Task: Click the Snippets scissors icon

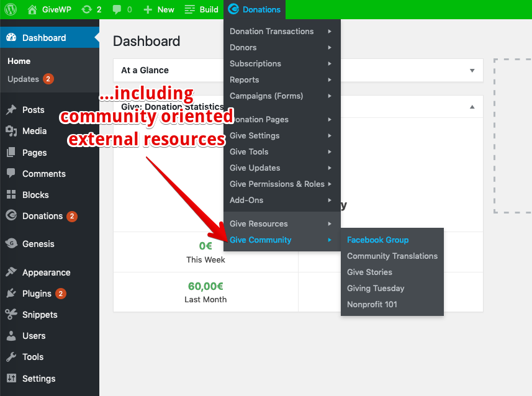Action: (x=11, y=314)
